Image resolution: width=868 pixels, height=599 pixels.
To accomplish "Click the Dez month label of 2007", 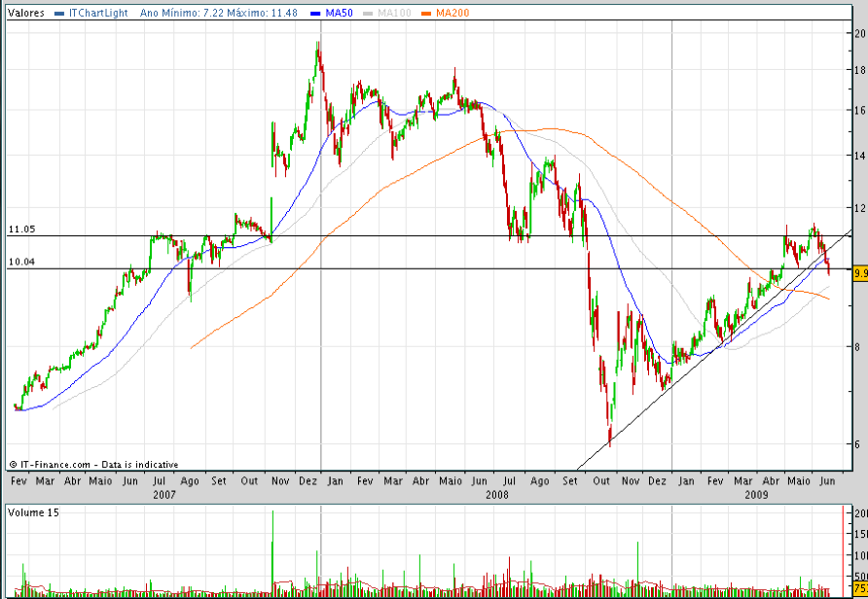I will tap(308, 481).
